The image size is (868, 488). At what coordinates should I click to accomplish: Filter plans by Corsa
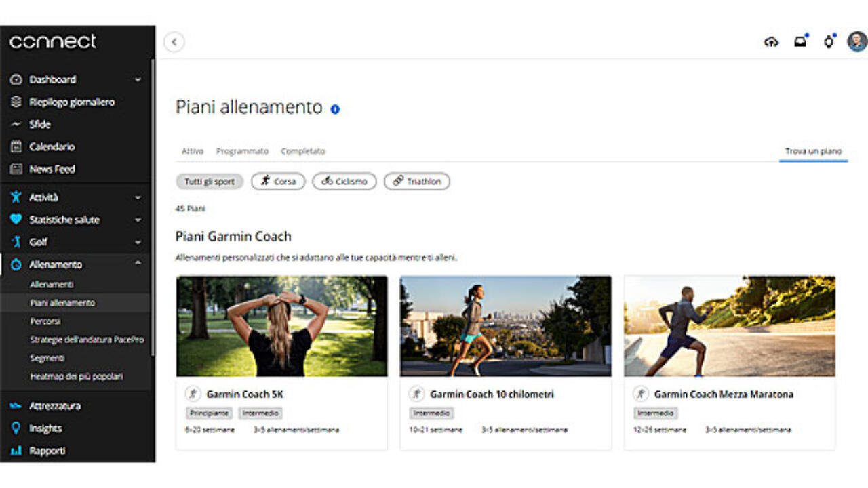(x=278, y=182)
